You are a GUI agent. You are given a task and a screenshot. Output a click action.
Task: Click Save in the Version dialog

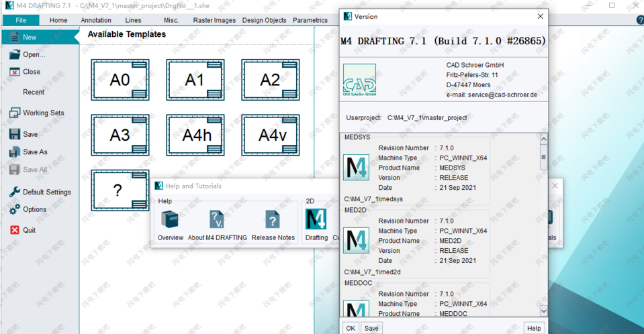coord(371,328)
